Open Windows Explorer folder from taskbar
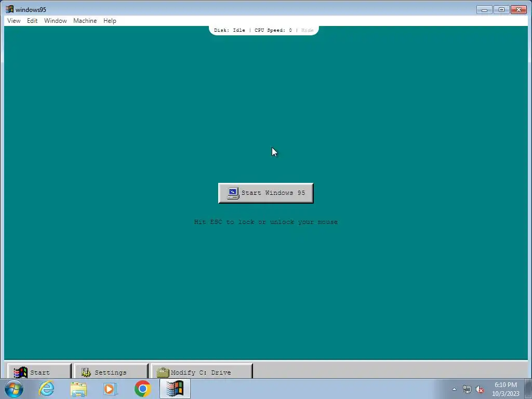This screenshot has width=532, height=399. (78, 389)
